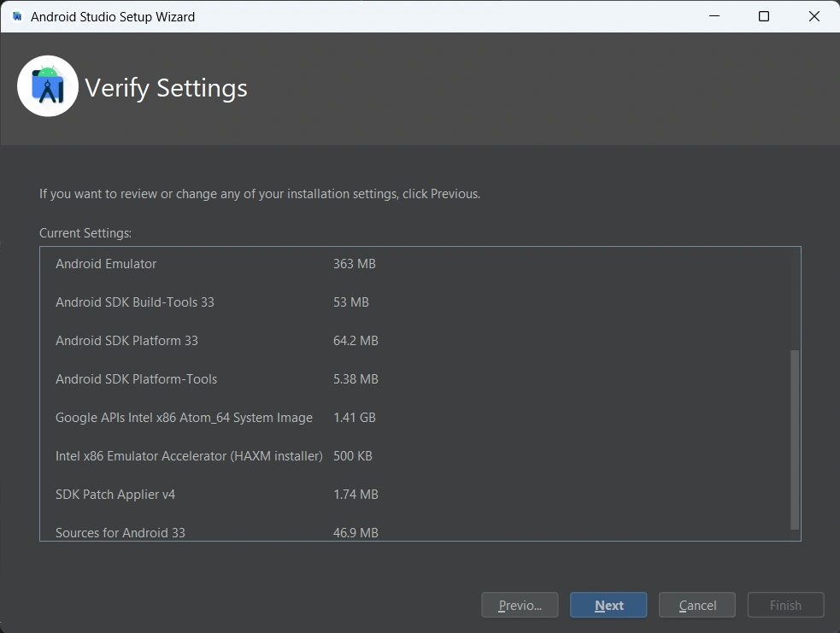Go back with the Previous button

(x=520, y=605)
